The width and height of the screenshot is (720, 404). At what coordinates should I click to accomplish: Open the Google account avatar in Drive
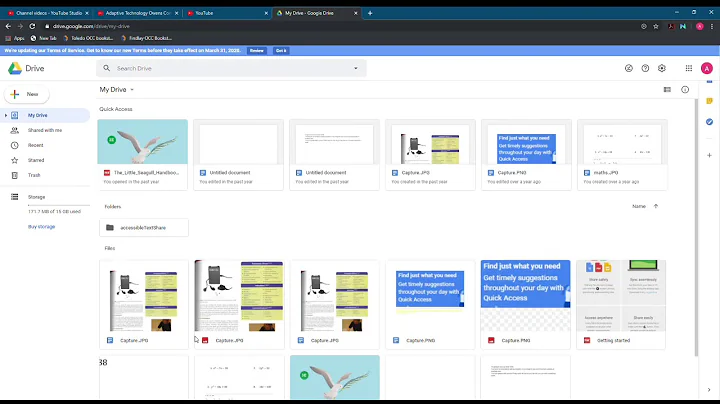pyautogui.click(x=707, y=68)
